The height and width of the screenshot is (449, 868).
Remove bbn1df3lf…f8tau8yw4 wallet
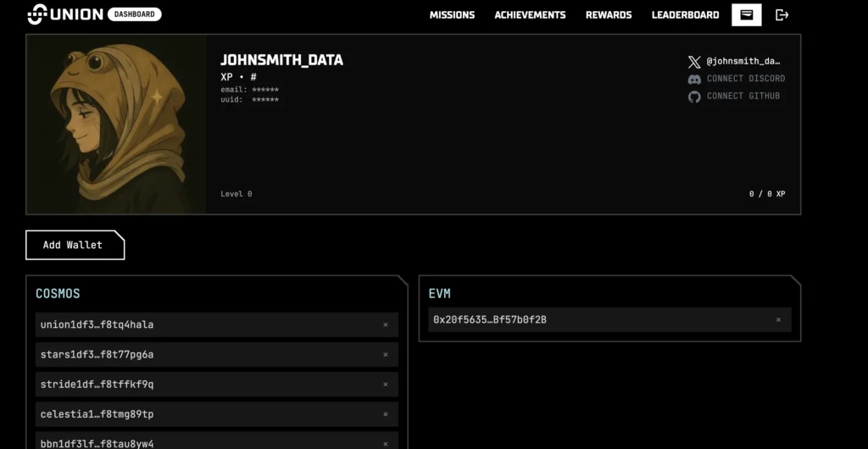click(x=386, y=444)
